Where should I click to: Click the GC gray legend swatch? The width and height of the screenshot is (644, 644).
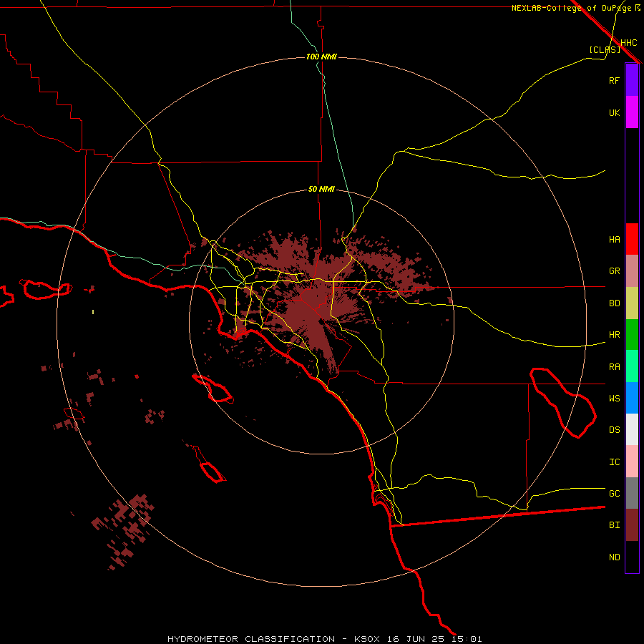coord(632,493)
